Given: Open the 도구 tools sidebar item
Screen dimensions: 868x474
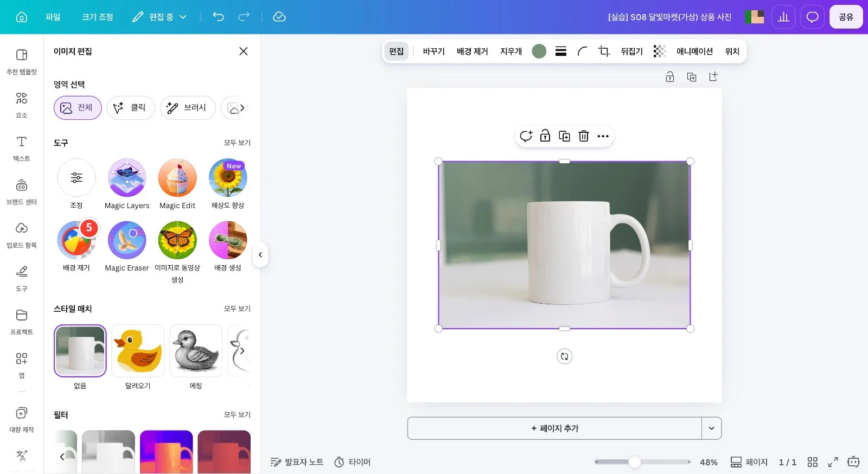Looking at the screenshot, I should [x=22, y=278].
